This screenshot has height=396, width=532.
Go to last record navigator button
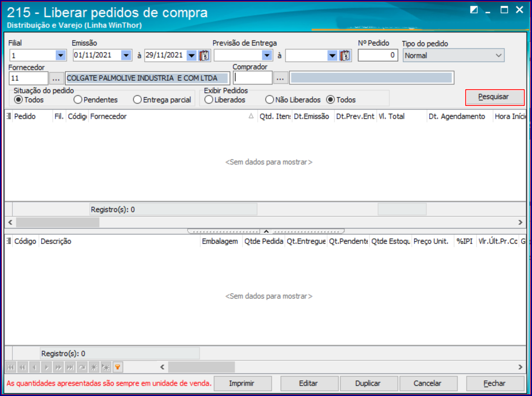coord(70,366)
